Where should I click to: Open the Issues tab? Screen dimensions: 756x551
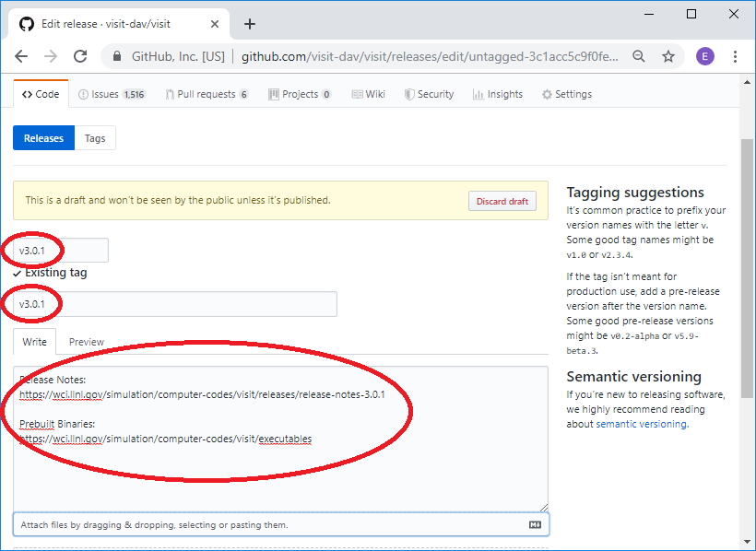pos(112,94)
